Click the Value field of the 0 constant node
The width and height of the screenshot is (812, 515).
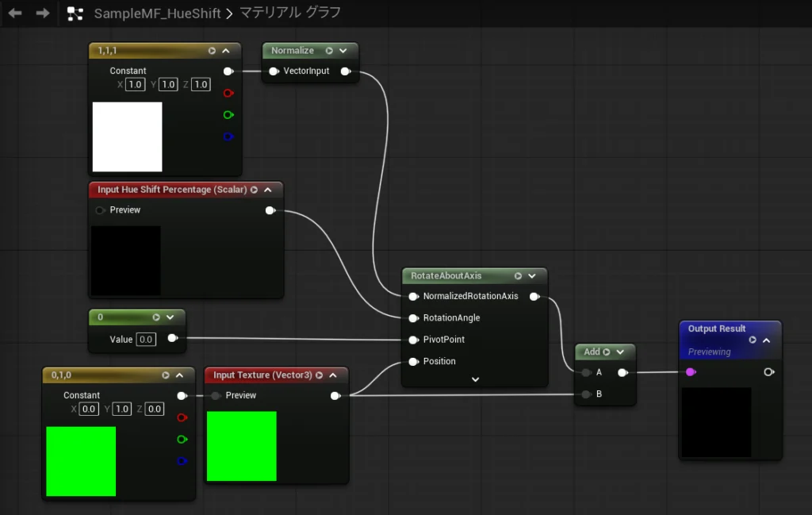pos(145,340)
